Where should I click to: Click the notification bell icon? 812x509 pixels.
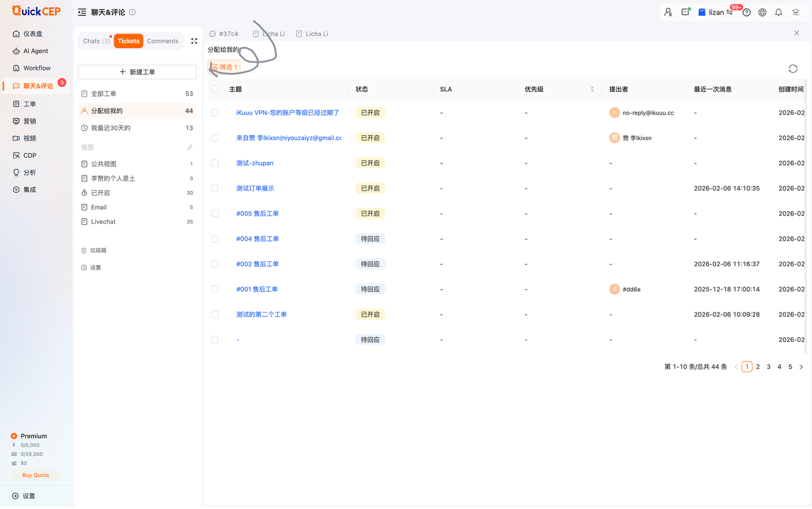pos(778,12)
